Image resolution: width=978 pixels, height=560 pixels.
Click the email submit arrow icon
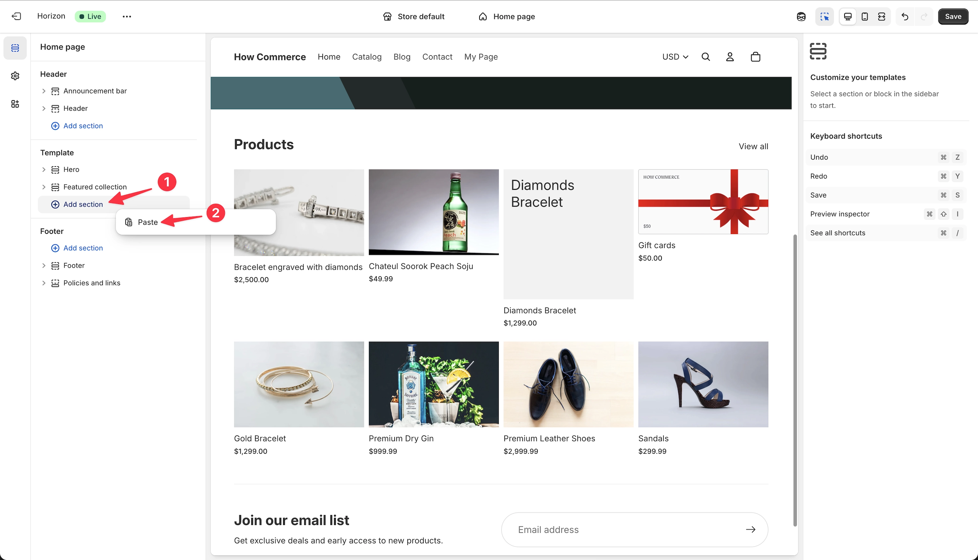(x=750, y=529)
